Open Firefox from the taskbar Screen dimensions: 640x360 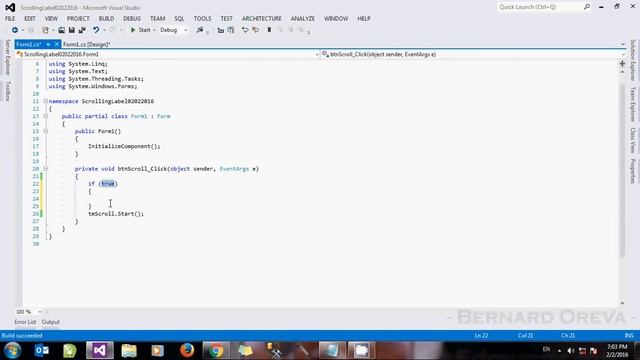[187, 351]
